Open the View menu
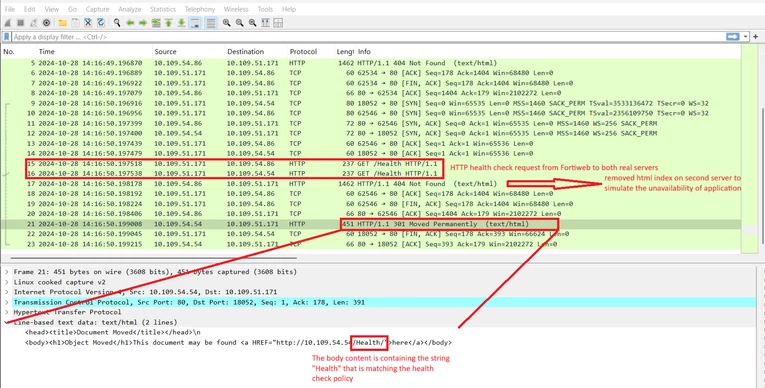 51,9
